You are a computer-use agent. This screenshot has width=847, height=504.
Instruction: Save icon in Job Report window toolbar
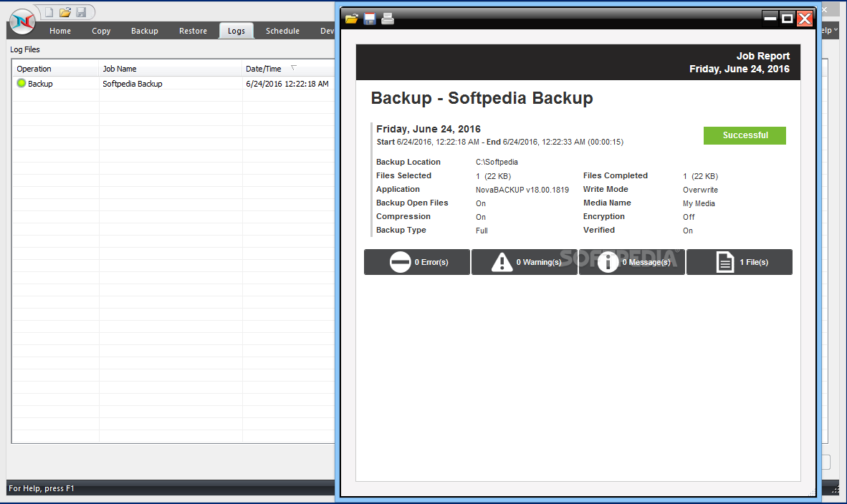pyautogui.click(x=370, y=19)
